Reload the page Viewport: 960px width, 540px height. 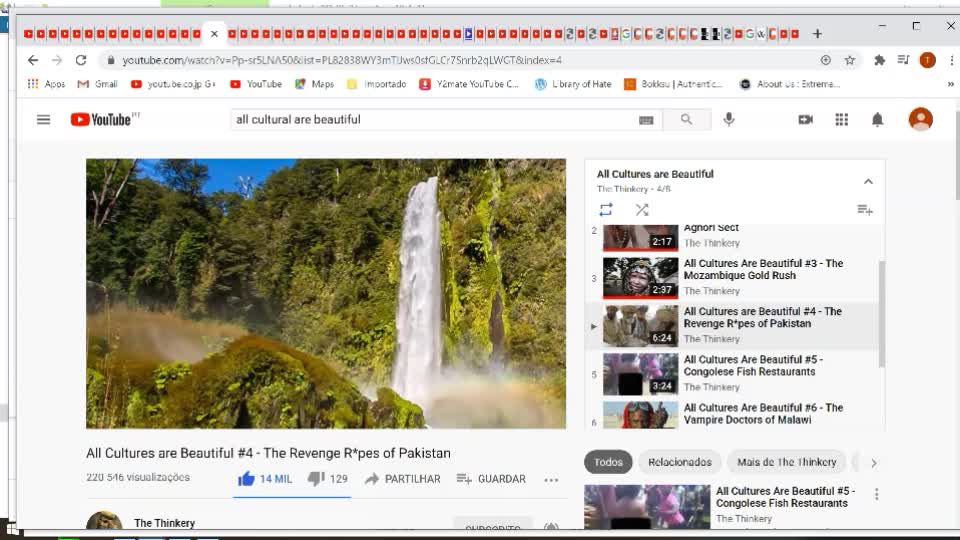(81, 60)
